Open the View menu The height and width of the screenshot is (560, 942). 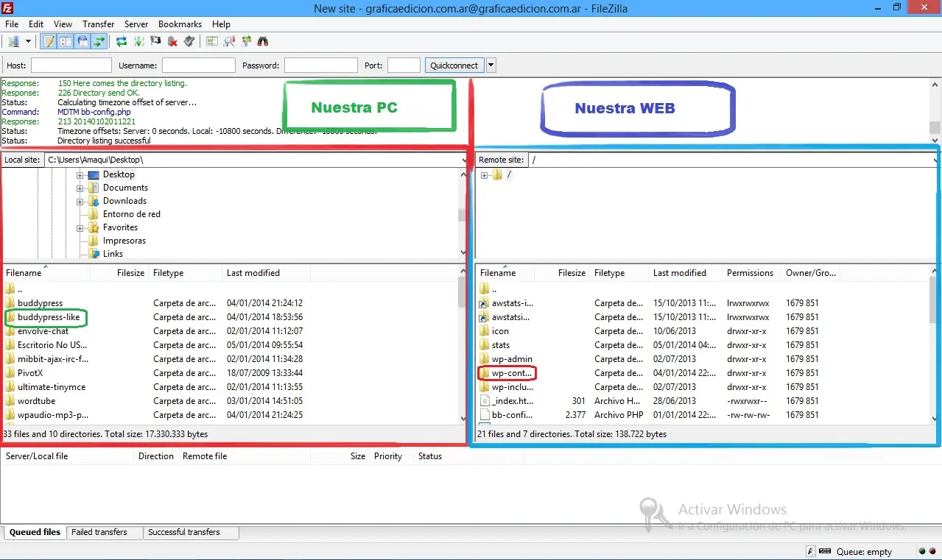[63, 24]
